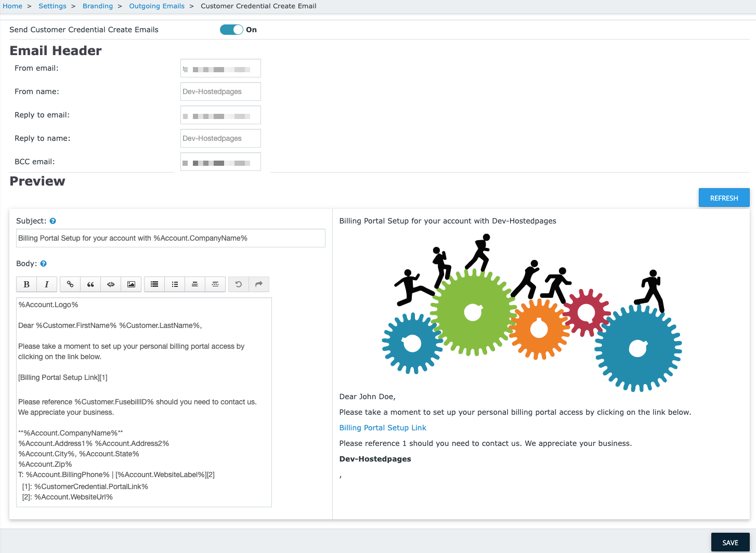Click the 'Preview' heading
Screen dimensions: 756x553
coord(37,181)
